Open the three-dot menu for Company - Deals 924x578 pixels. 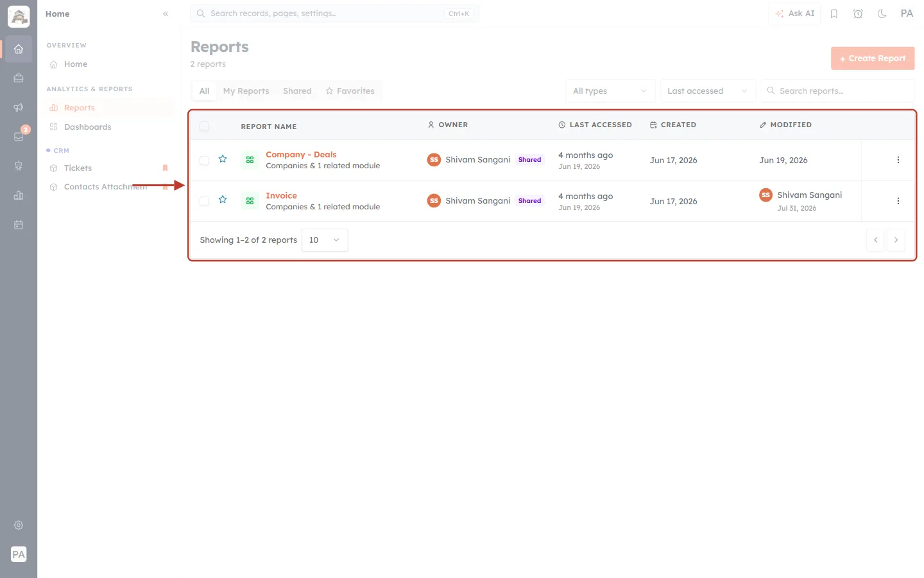coord(898,160)
